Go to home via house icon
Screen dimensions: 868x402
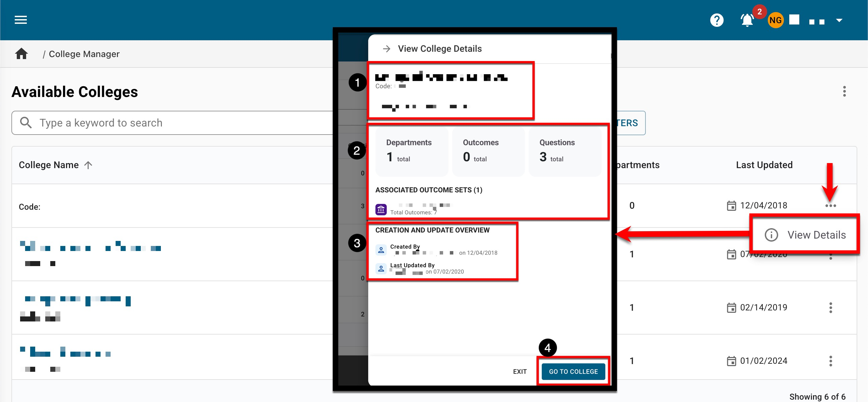click(x=21, y=54)
